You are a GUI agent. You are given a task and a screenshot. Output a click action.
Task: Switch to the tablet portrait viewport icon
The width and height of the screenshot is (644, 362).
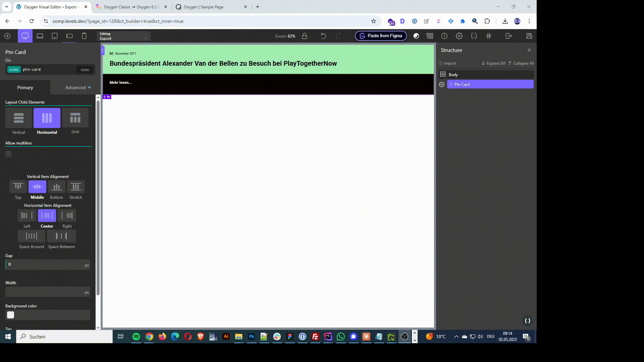[55, 36]
